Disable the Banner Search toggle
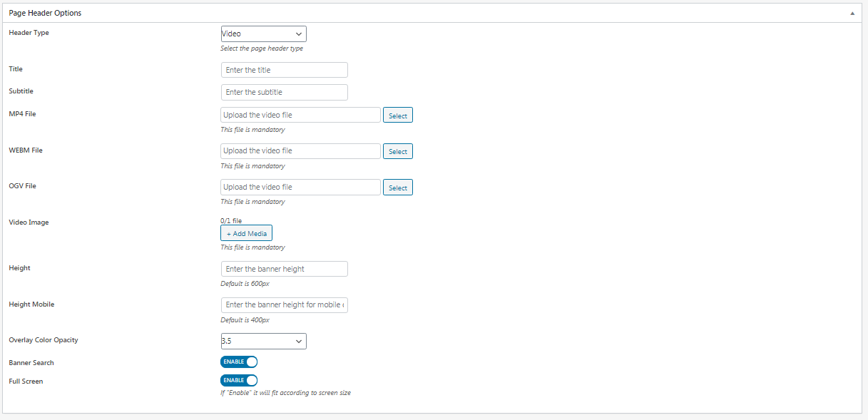 [239, 362]
